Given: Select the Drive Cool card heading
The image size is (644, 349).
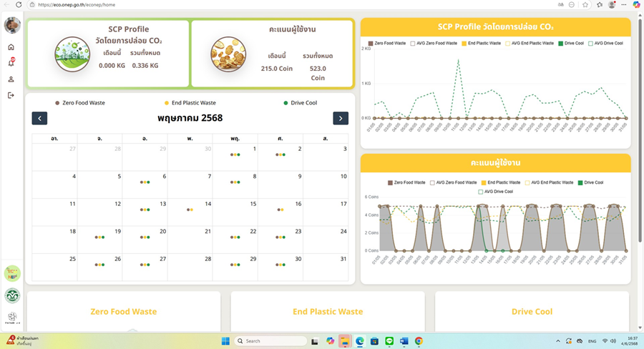Looking at the screenshot, I should (x=532, y=312).
